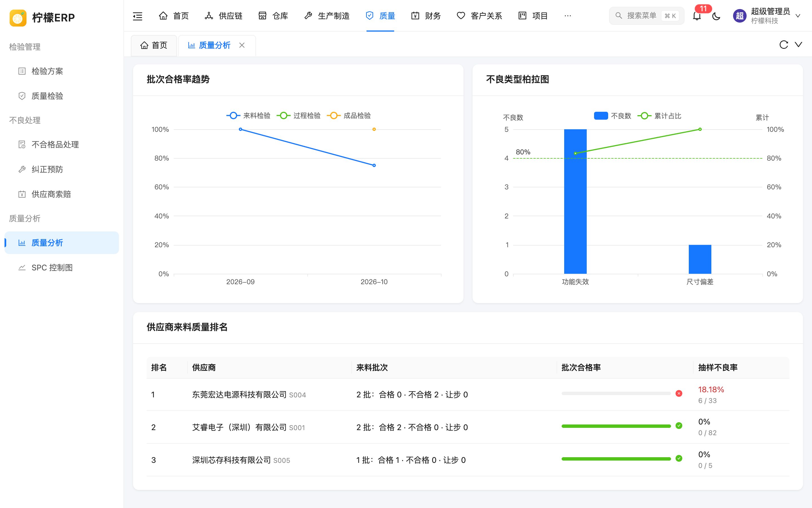Open 首页 in the top navigation
Screen dimensions: 812x508
click(174, 16)
